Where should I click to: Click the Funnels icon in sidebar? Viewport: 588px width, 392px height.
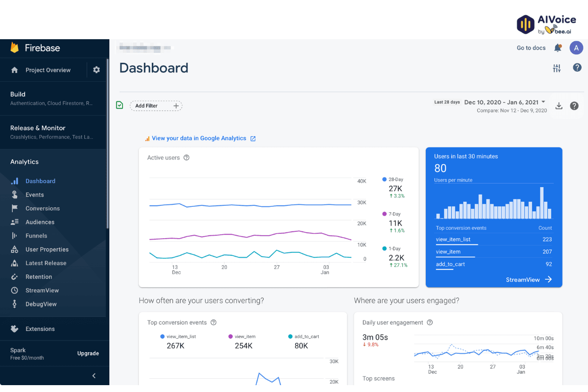tap(15, 236)
